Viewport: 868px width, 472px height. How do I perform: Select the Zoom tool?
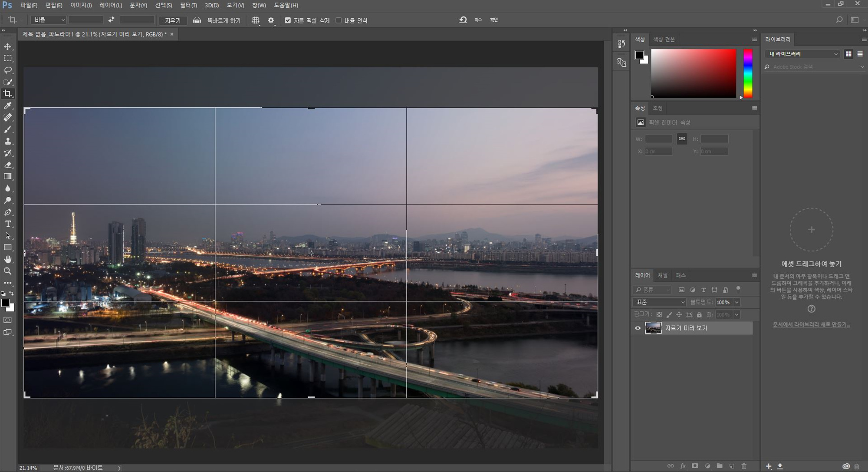8,271
